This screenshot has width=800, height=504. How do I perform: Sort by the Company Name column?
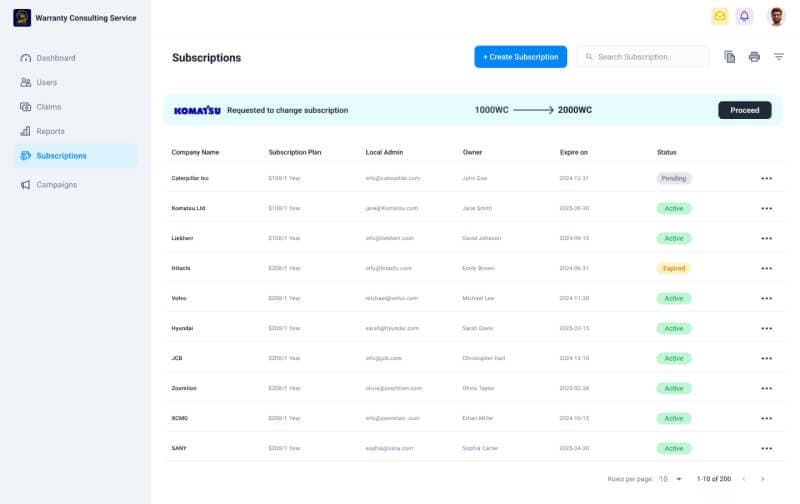pos(195,152)
